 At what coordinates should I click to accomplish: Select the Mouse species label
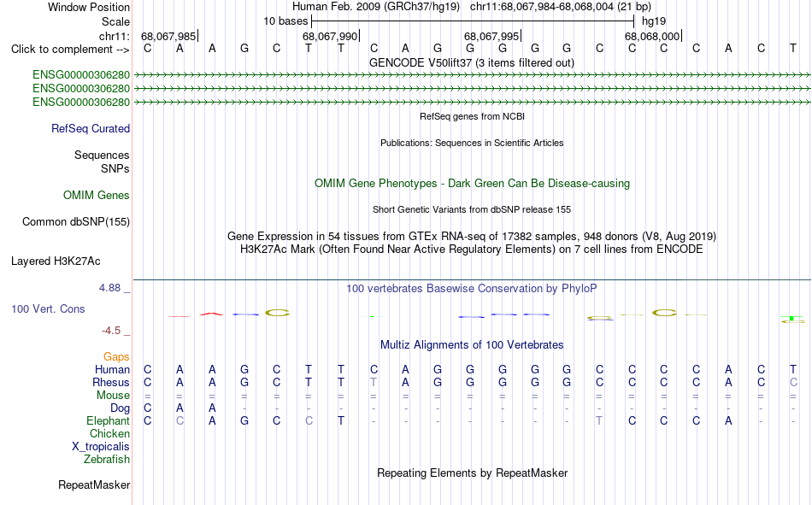pyautogui.click(x=113, y=395)
